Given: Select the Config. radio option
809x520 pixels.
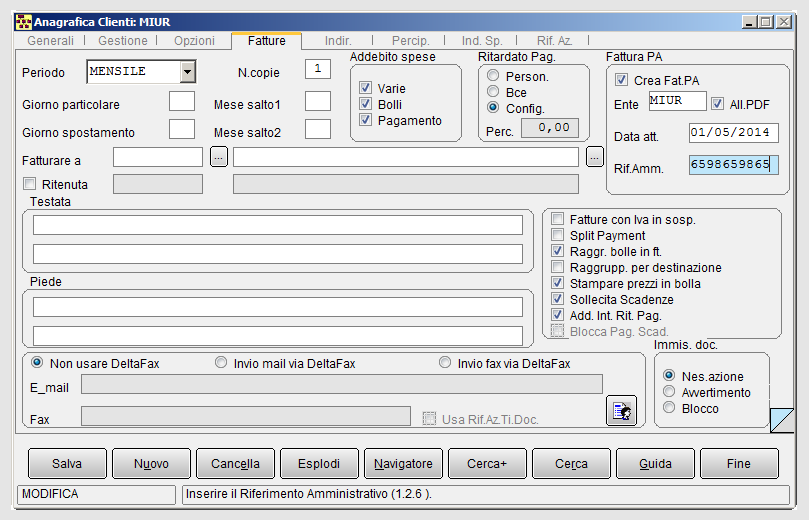Looking at the screenshot, I should point(493,107).
